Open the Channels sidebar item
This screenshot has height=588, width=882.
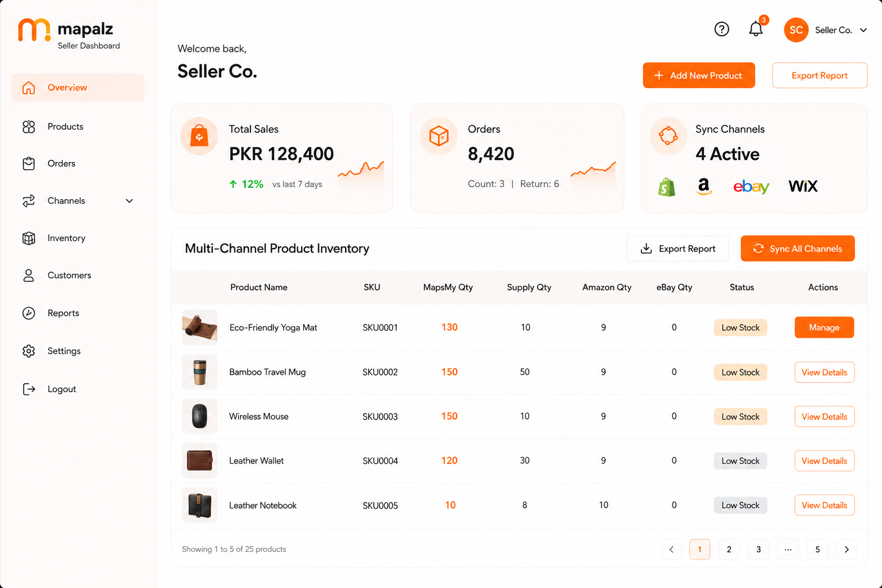[x=78, y=201]
